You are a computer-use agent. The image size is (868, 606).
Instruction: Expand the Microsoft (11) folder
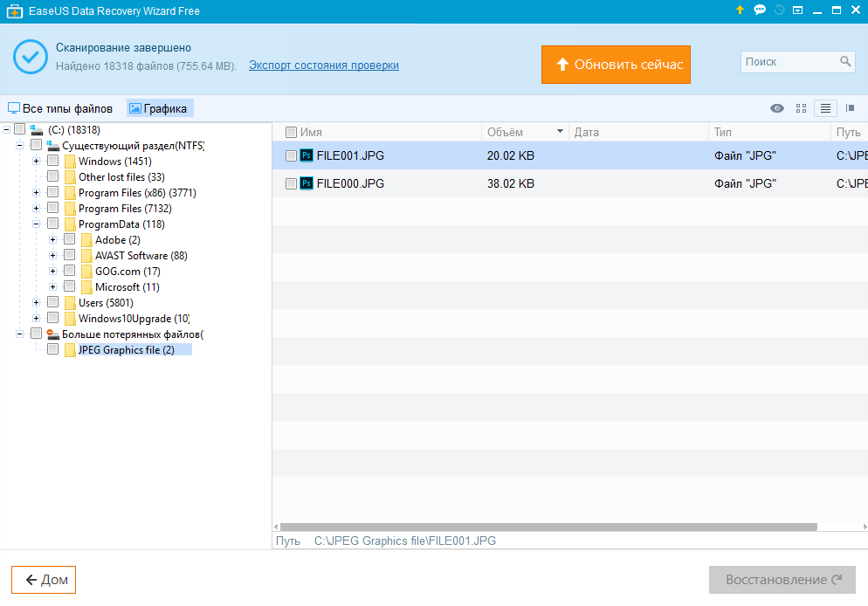click(x=53, y=286)
